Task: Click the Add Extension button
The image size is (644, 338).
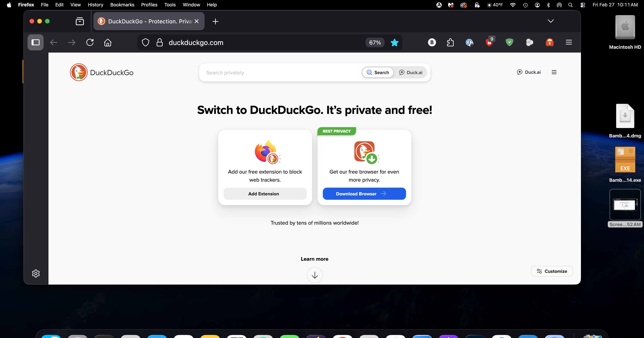Action: point(265,194)
